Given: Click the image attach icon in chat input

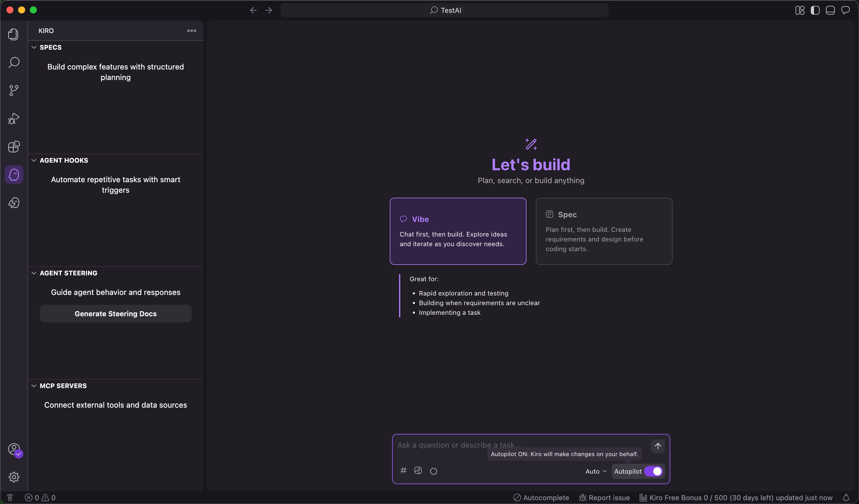Looking at the screenshot, I should [x=418, y=471].
